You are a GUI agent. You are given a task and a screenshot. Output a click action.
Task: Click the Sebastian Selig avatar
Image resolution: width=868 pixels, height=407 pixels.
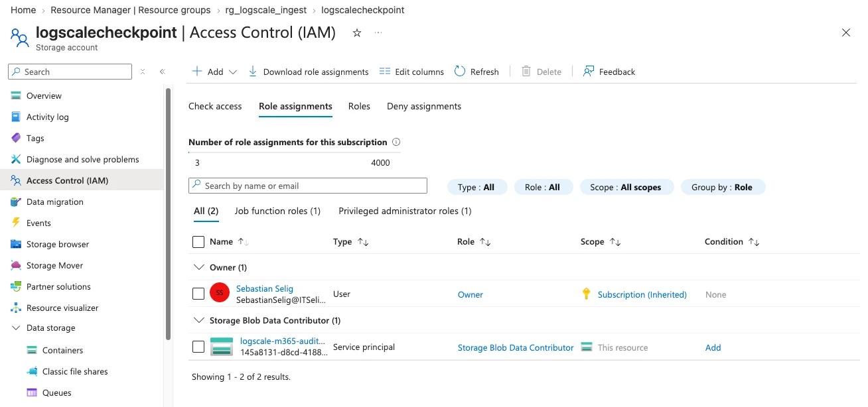tap(220, 293)
